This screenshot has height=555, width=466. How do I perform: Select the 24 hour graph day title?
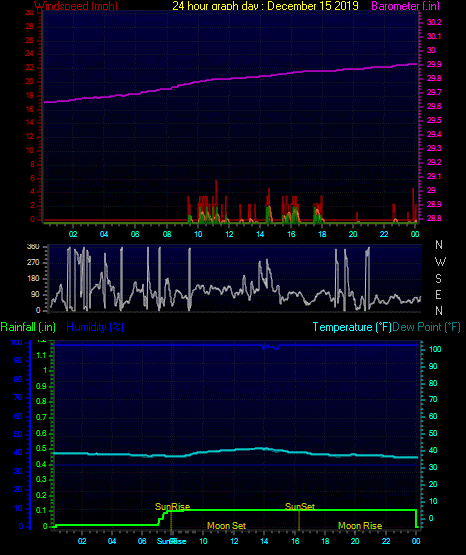tap(265, 5)
